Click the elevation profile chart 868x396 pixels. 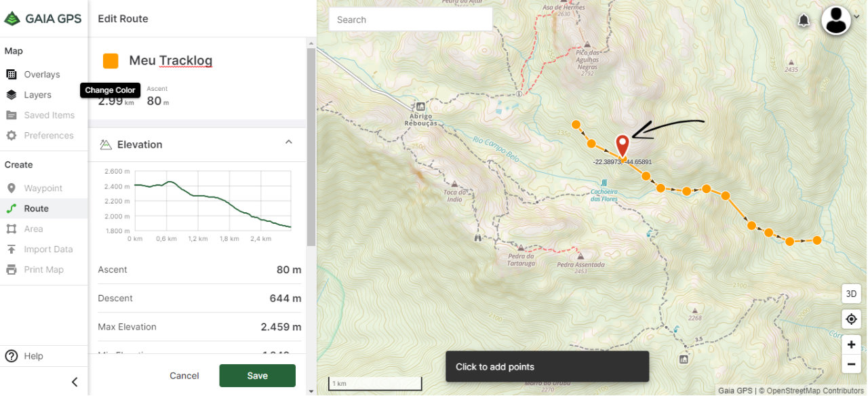pos(213,201)
